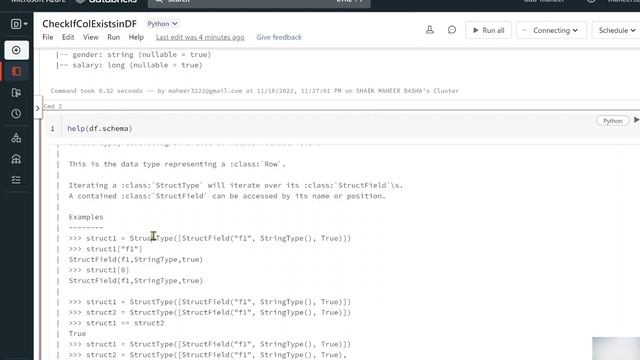Viewport: 640px width, 360px height.
Task: Open the Schedule dropdown
Action: pyautogui.click(x=617, y=30)
